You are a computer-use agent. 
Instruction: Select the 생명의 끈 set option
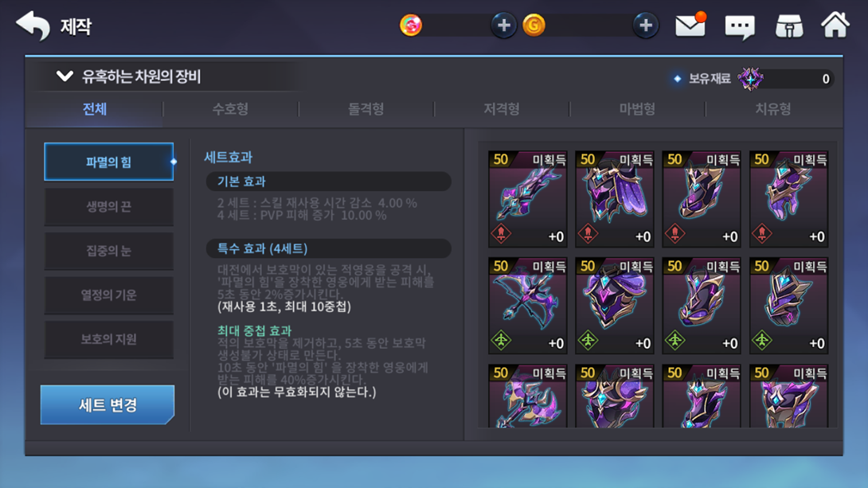click(108, 206)
